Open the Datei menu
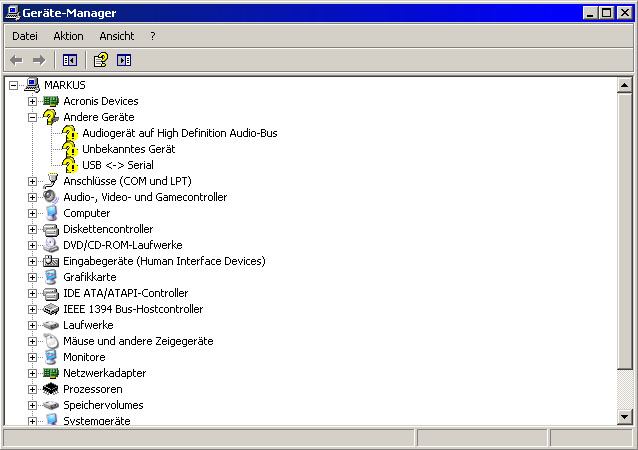The image size is (638, 450). click(x=25, y=36)
